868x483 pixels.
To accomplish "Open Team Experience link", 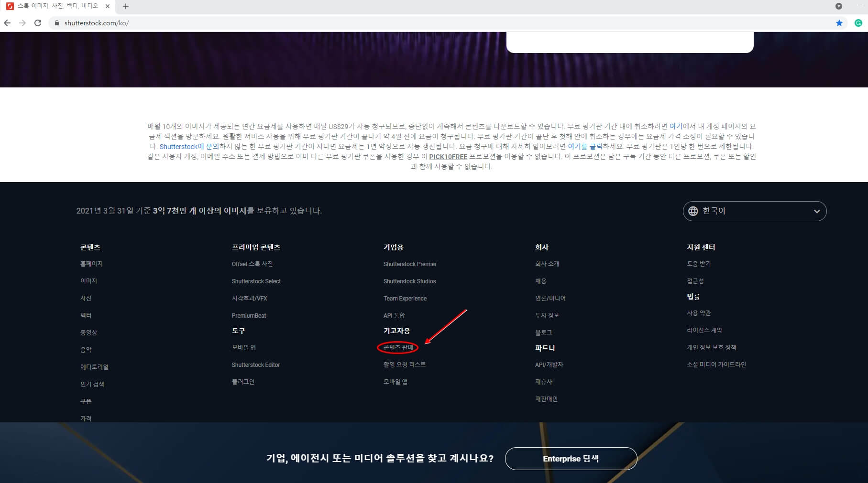I will [405, 299].
